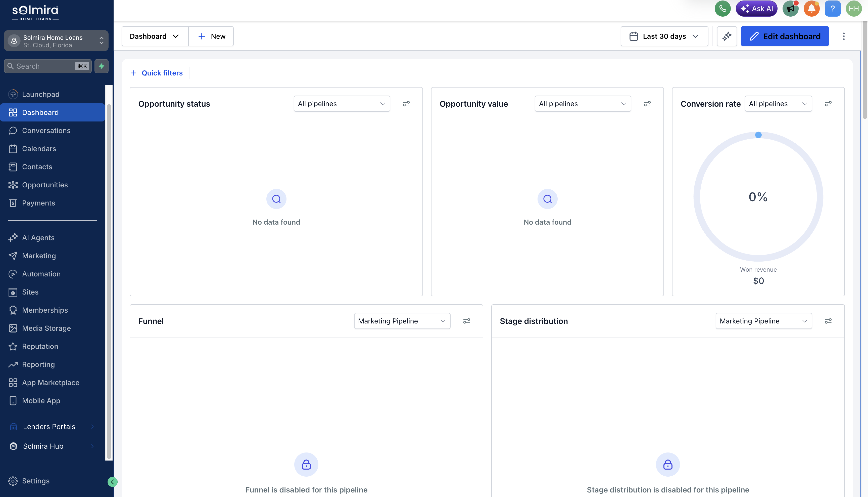Open Opportunity value widget filter settings icon
The width and height of the screenshot is (868, 497).
(647, 103)
